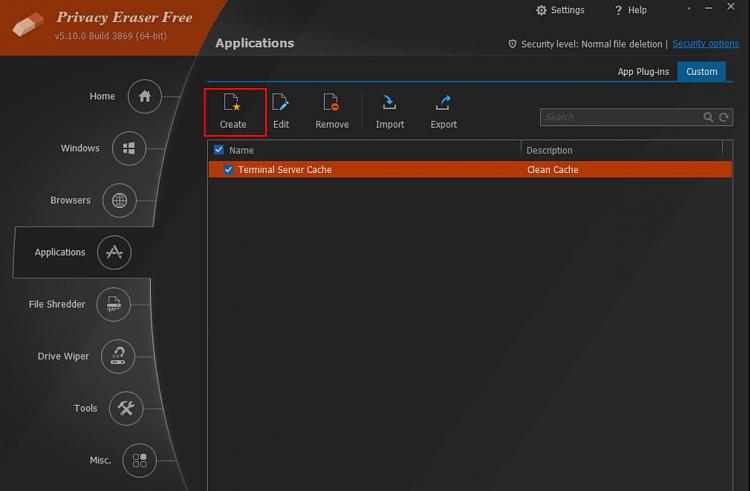750x491 pixels.
Task: Click the Clean Cache description cell
Action: 552,170
